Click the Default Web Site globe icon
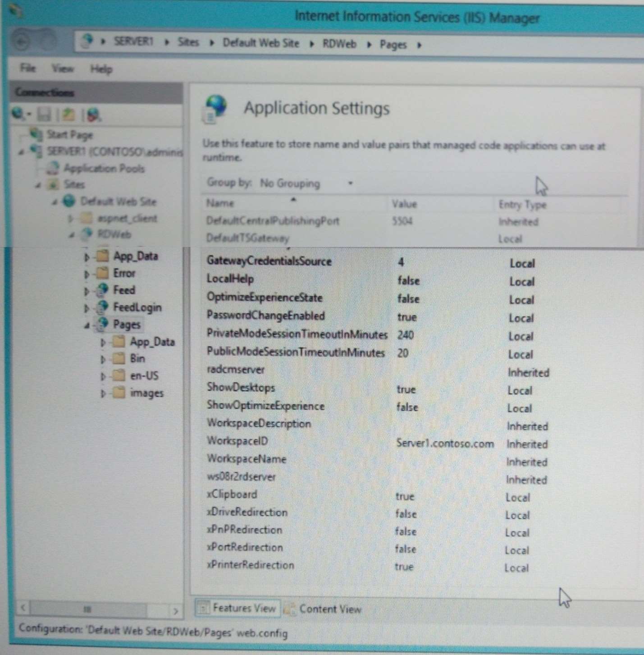644x655 pixels. [x=69, y=201]
